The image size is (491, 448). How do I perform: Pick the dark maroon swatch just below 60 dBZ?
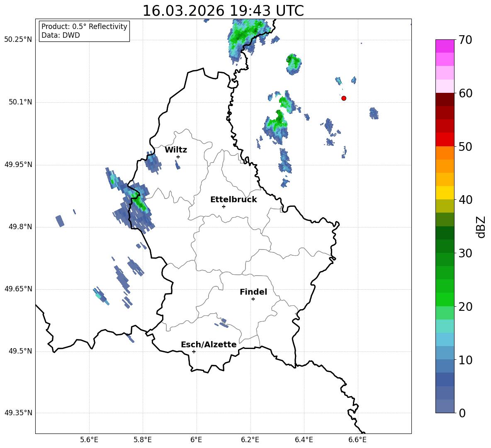445,99
